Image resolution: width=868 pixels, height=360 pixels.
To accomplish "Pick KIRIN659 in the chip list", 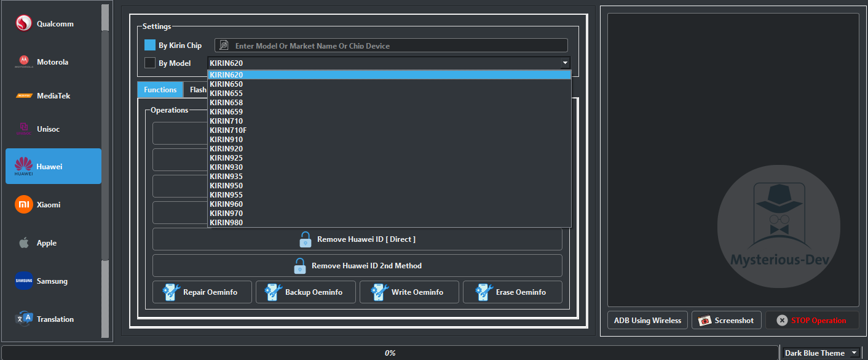I will (389, 112).
